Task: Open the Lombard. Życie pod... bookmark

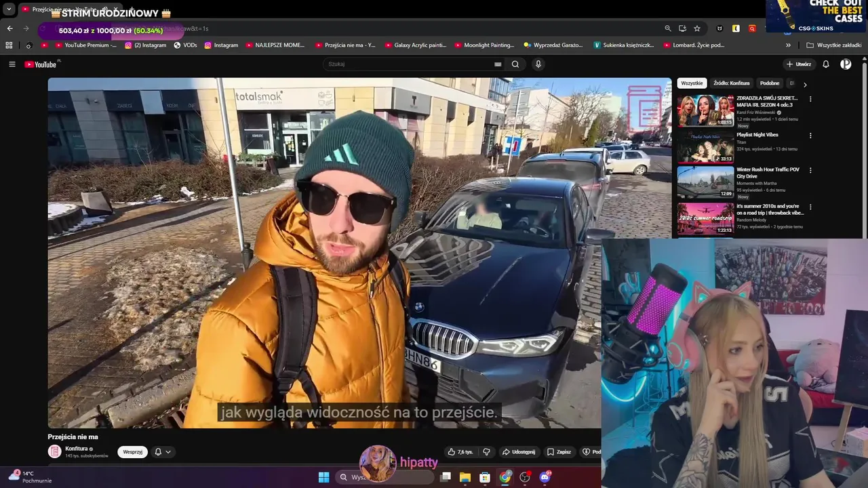Action: (x=694, y=45)
